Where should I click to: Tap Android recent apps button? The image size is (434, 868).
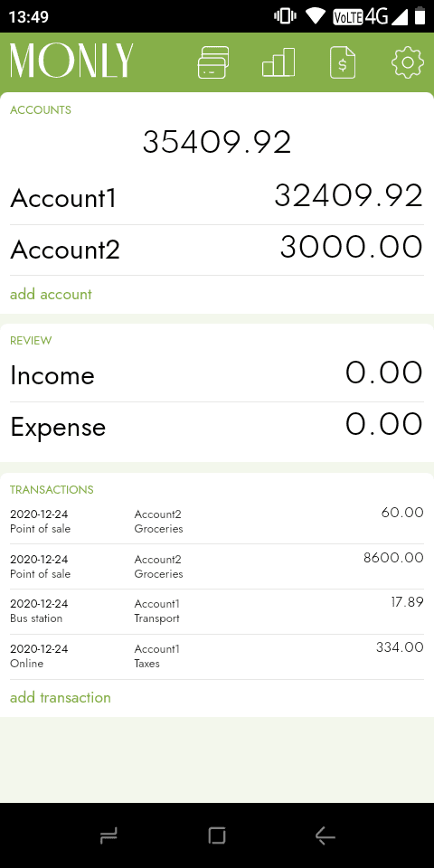(x=108, y=835)
